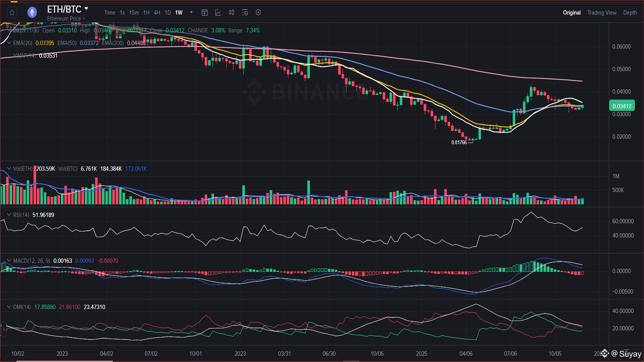The width and height of the screenshot is (644, 362).
Task: Select the 4H time interval
Action: pyautogui.click(x=157, y=13)
